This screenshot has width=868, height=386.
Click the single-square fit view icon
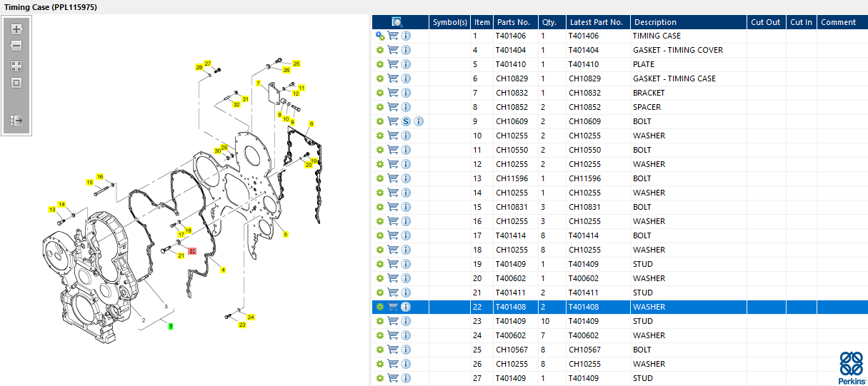point(16,83)
